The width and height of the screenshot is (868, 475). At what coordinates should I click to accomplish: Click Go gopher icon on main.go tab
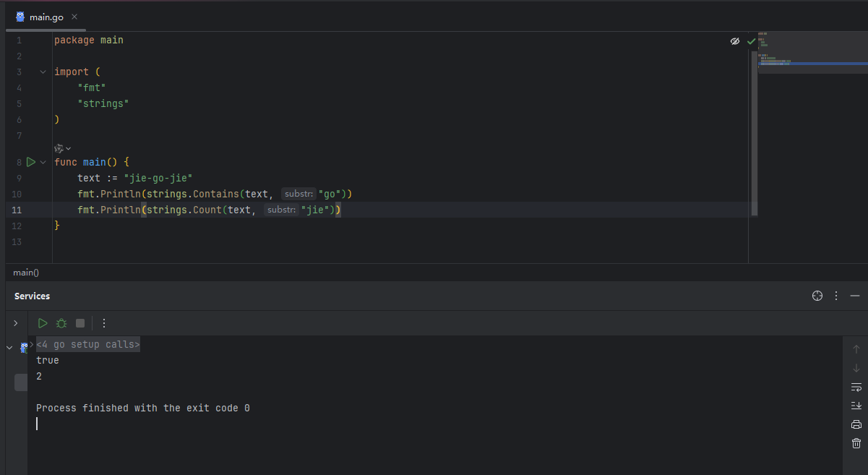[x=20, y=17]
